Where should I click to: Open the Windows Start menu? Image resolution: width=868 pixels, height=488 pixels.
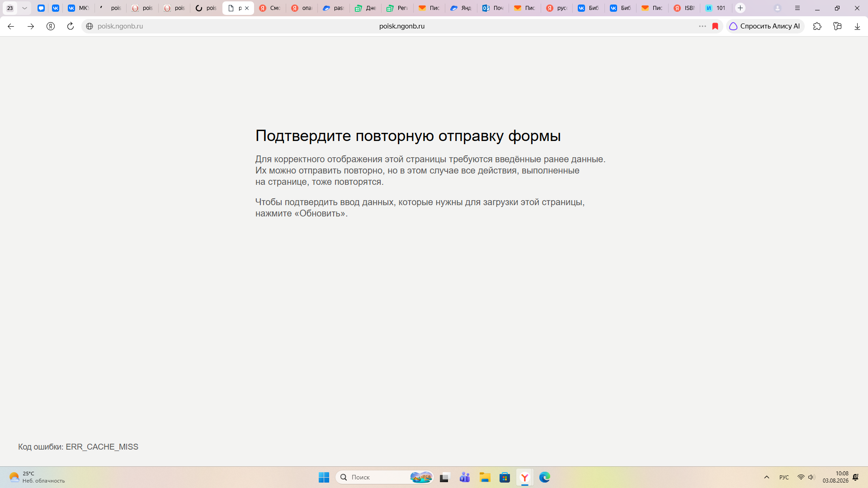[x=324, y=477]
